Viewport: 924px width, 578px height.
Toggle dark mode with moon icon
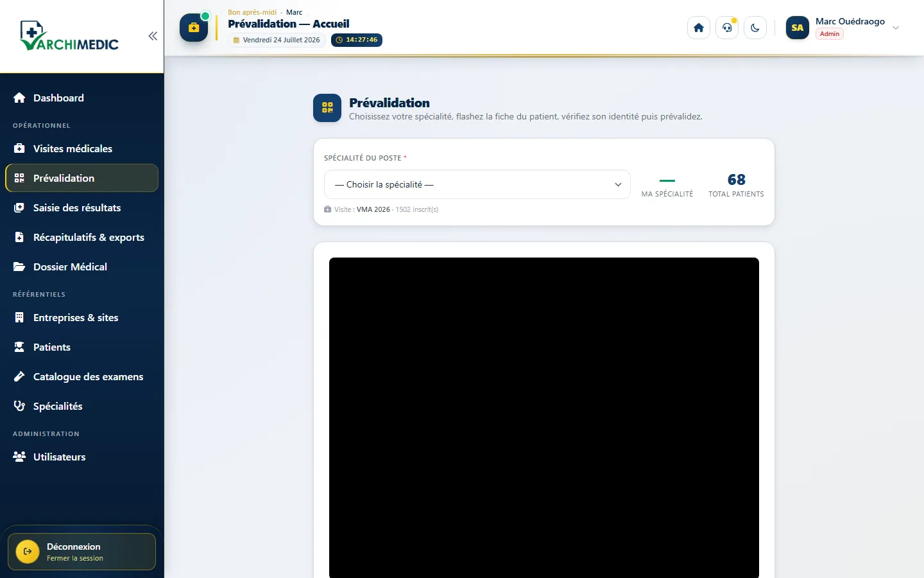[x=755, y=28]
